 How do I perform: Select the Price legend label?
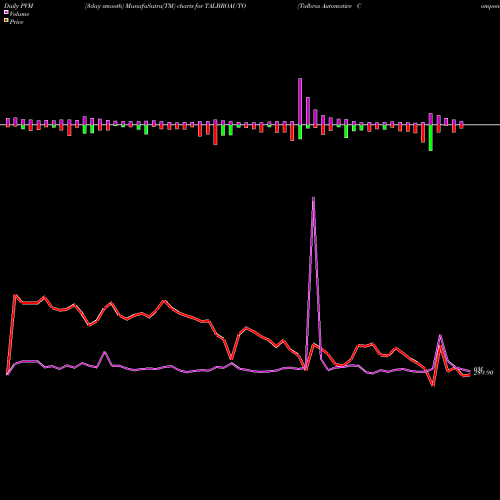(x=16, y=22)
